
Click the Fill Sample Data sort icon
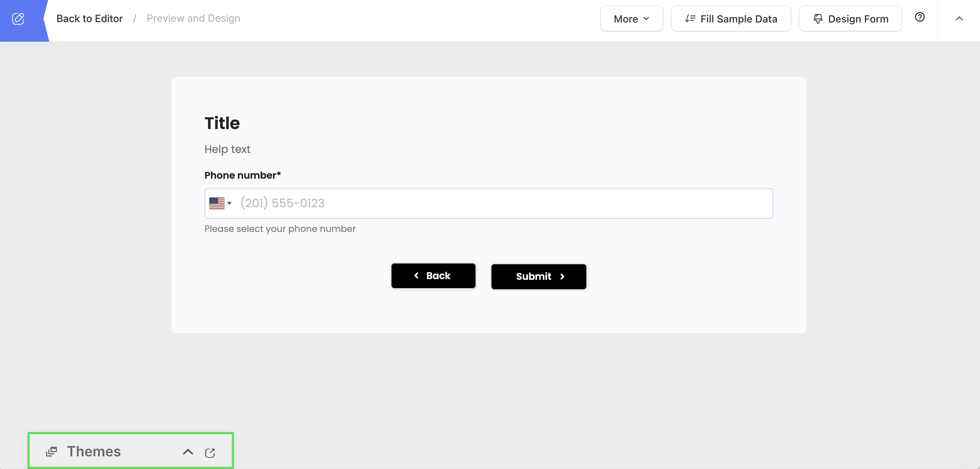690,19
